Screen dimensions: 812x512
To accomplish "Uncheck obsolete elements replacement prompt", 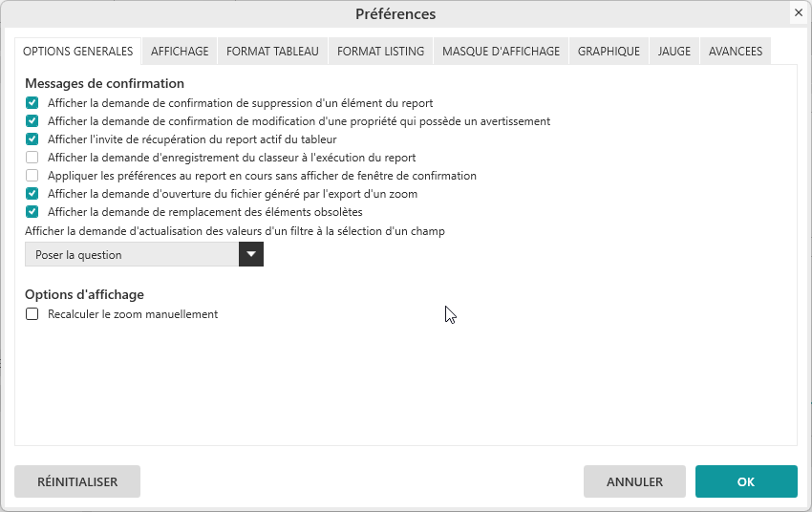I will tap(32, 212).
